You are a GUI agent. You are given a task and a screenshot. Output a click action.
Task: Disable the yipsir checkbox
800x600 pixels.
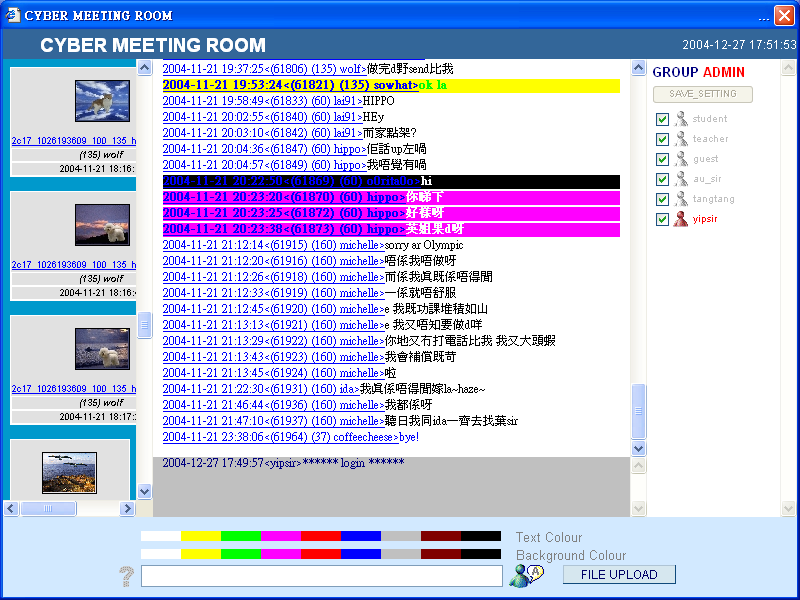(x=662, y=219)
